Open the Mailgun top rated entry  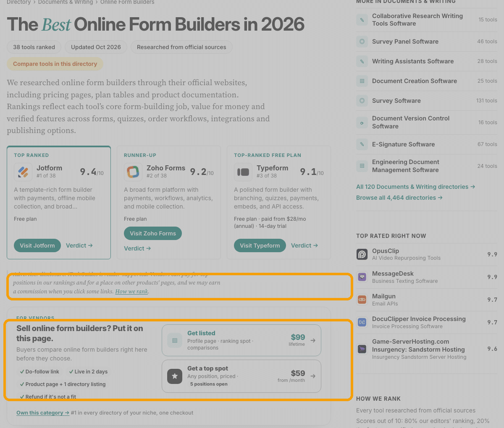point(427,300)
